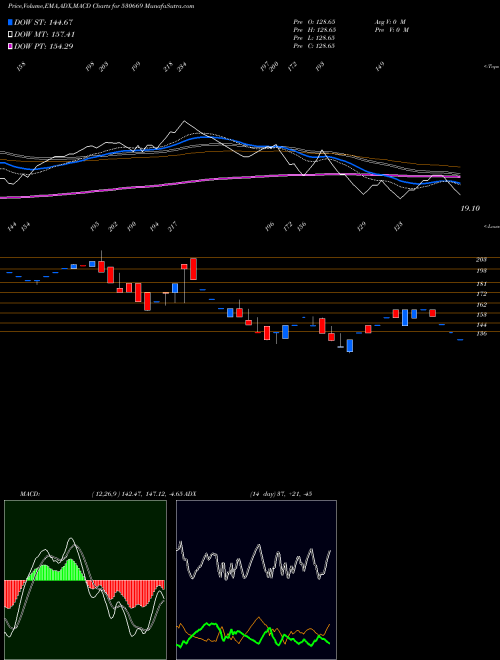Click the tallest red candle reaching 203 level
Image resolution: width=500 pixels, height=660 pixels.
click(194, 269)
